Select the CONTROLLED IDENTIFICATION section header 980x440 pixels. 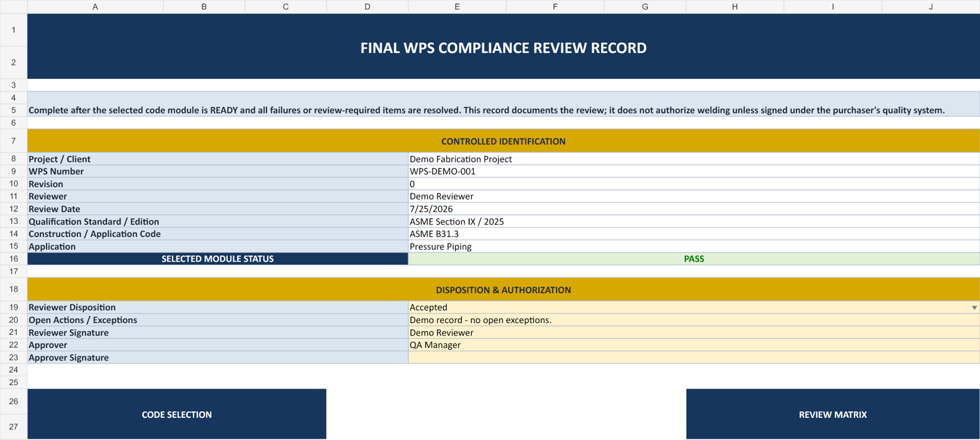coord(504,141)
